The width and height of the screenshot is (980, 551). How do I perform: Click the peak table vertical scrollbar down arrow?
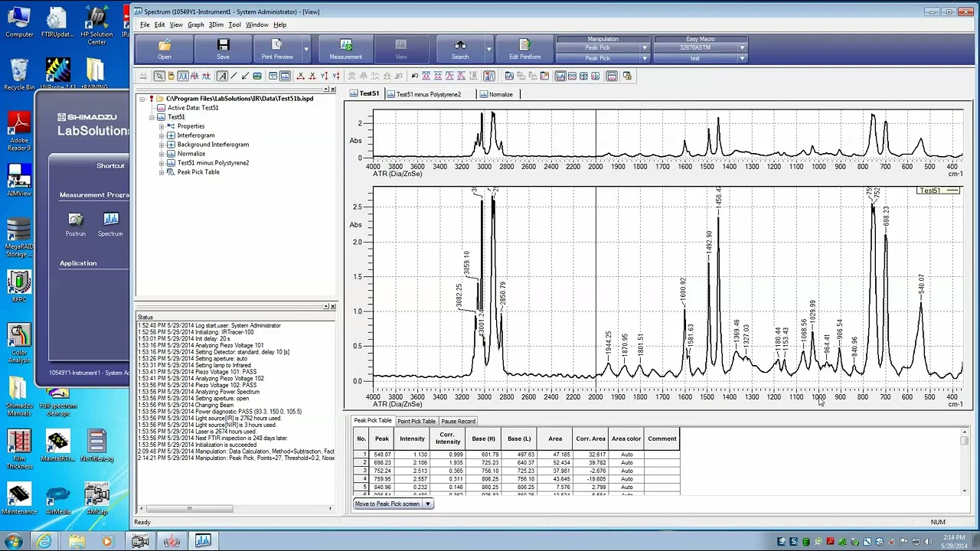(965, 491)
